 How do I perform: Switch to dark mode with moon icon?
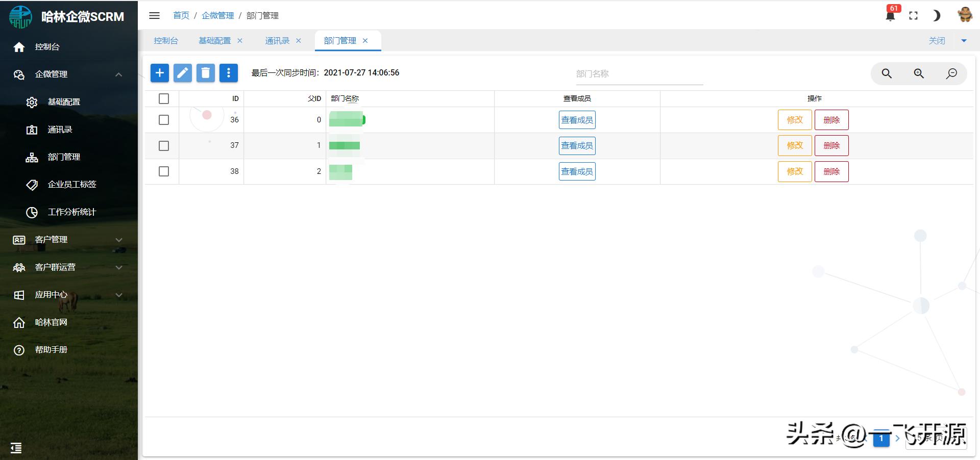tap(936, 16)
